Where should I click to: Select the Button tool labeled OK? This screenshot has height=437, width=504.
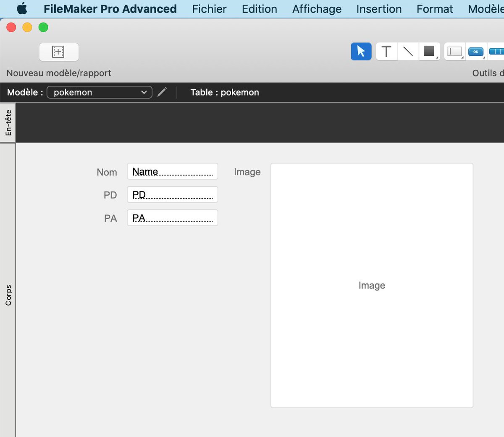pos(476,52)
